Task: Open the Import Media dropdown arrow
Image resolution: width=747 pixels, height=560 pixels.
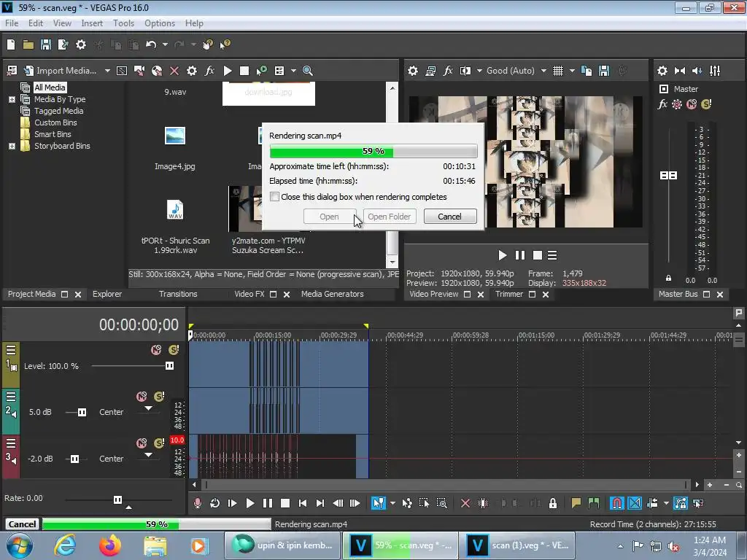Action: coord(107,71)
